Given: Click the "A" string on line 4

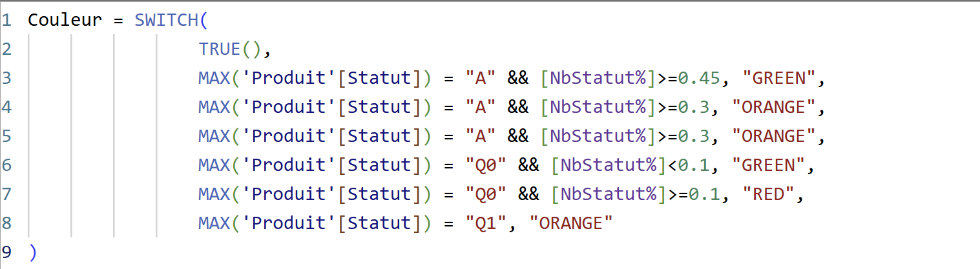Looking at the screenshot, I should (x=480, y=107).
